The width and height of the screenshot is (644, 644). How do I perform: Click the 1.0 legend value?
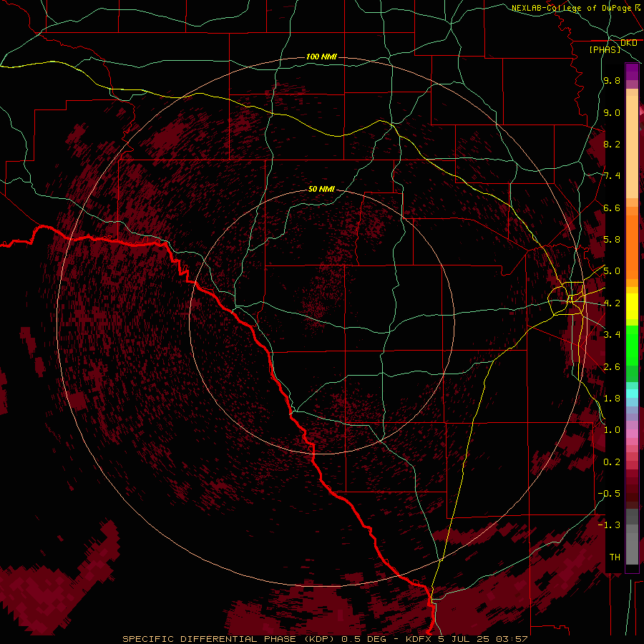point(612,430)
